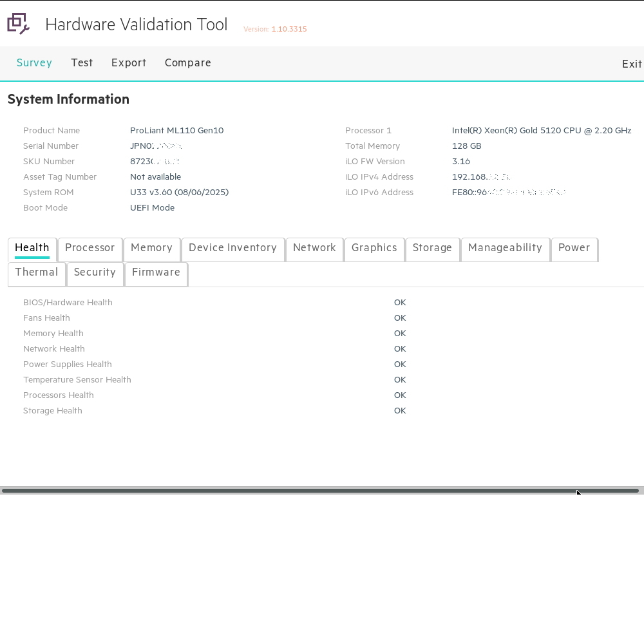Viewport: 644px width, 644px height.
Task: Click the SKU Number label
Action: pos(49,162)
